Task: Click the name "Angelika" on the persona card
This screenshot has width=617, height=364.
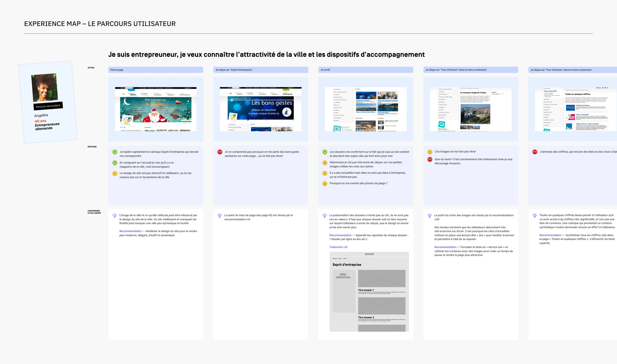Action: [41, 116]
